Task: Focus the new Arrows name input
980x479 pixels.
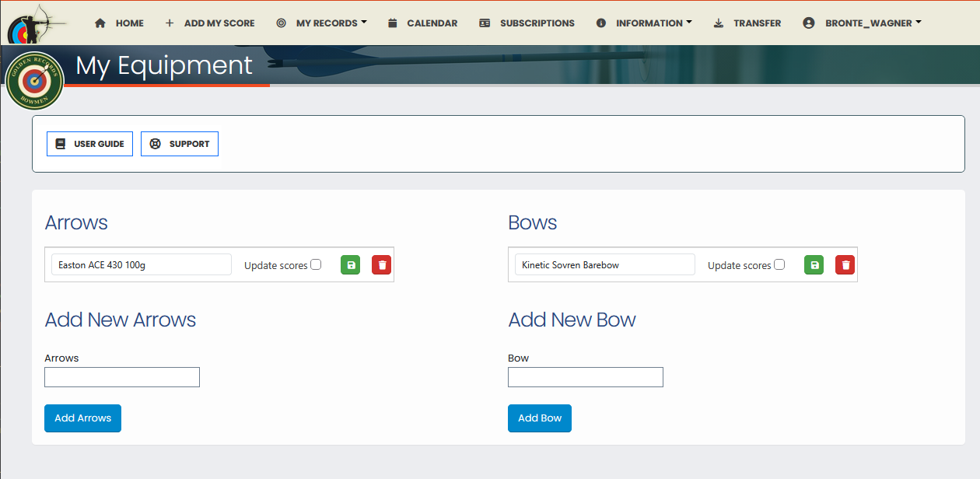Action: pos(122,377)
